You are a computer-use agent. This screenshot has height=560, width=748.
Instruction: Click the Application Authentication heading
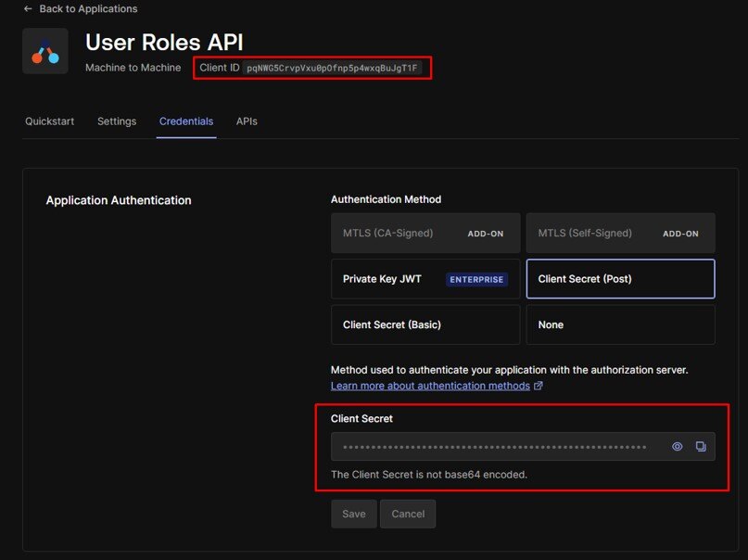(x=119, y=200)
